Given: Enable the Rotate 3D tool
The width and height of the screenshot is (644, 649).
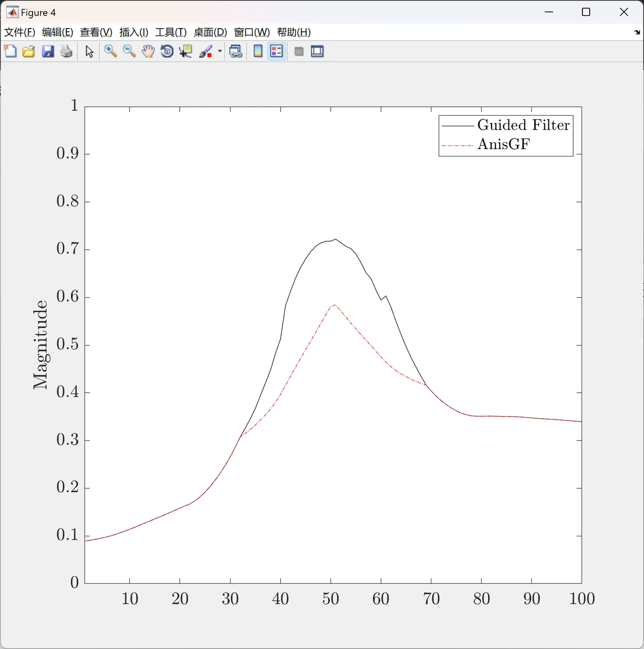Looking at the screenshot, I should tap(167, 52).
